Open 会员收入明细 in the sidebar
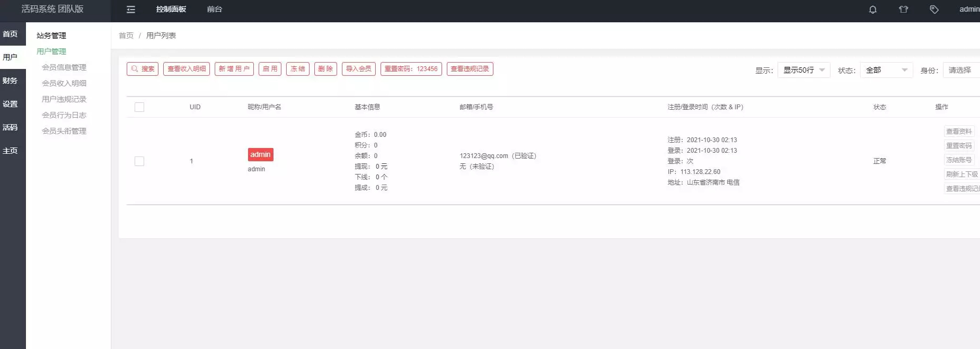 64,83
